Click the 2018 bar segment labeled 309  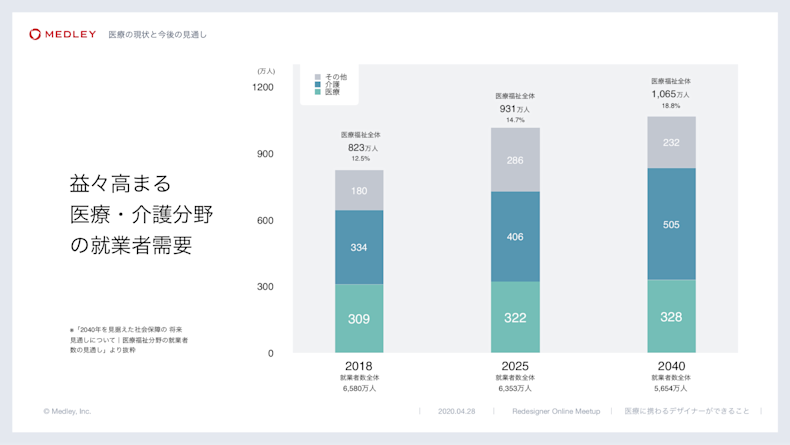(359, 319)
